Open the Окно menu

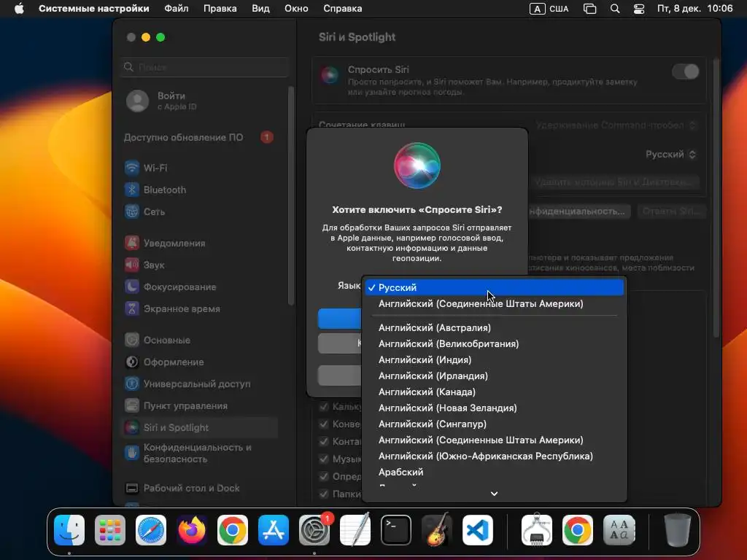tap(296, 9)
